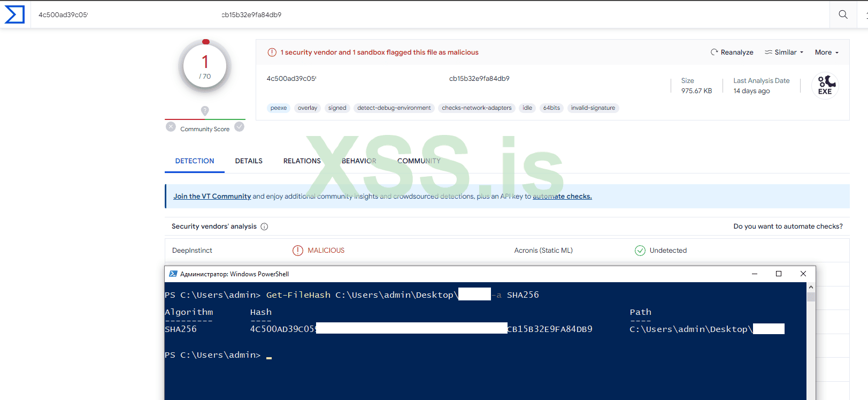Click the PowerShell window title icon
The image size is (868, 400).
(173, 274)
